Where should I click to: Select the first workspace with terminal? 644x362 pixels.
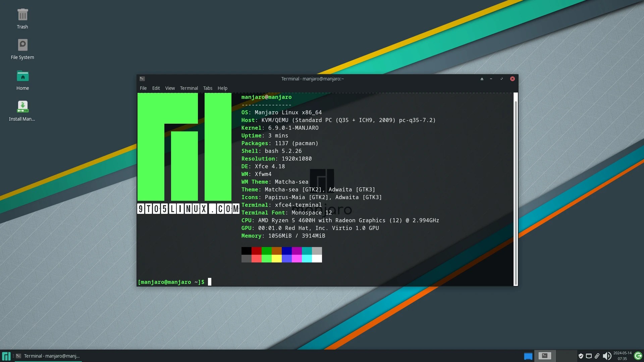click(545, 356)
